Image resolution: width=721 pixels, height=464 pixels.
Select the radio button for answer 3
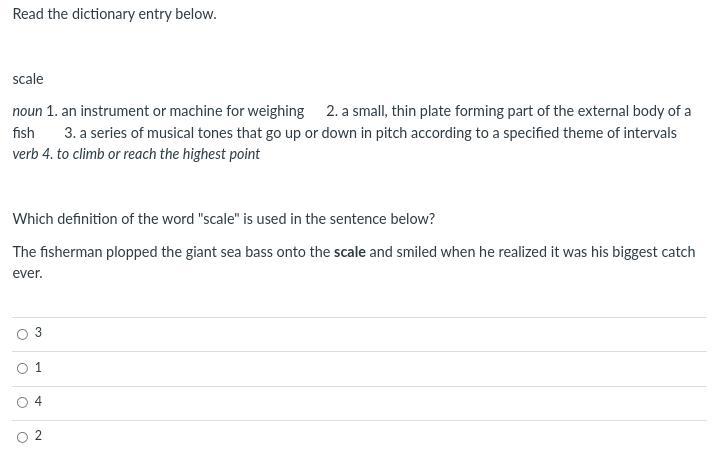click(22, 334)
